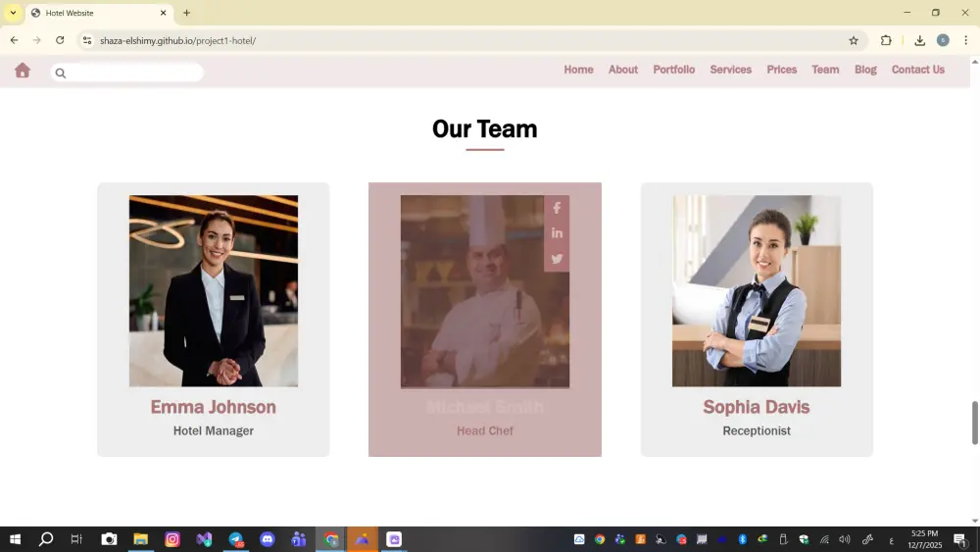Image resolution: width=980 pixels, height=552 pixels.
Task: Focus the website search input field
Action: tap(126, 73)
